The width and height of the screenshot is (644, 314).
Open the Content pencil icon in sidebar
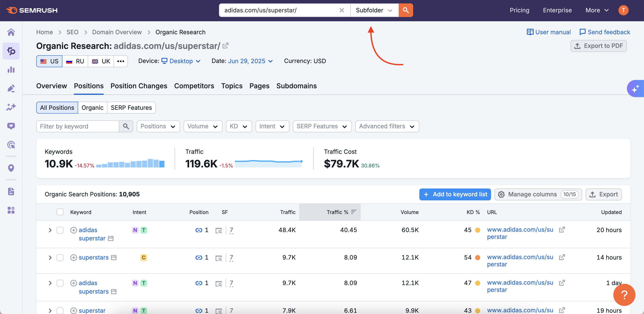(x=11, y=88)
